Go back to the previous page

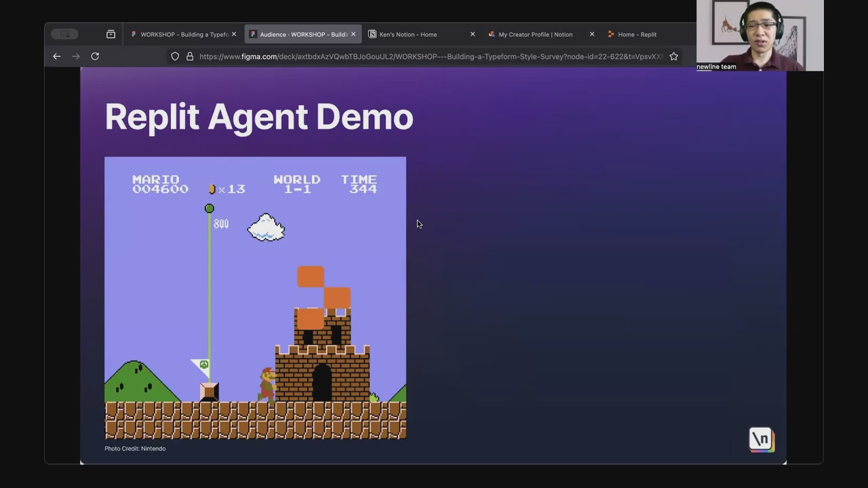(x=57, y=56)
